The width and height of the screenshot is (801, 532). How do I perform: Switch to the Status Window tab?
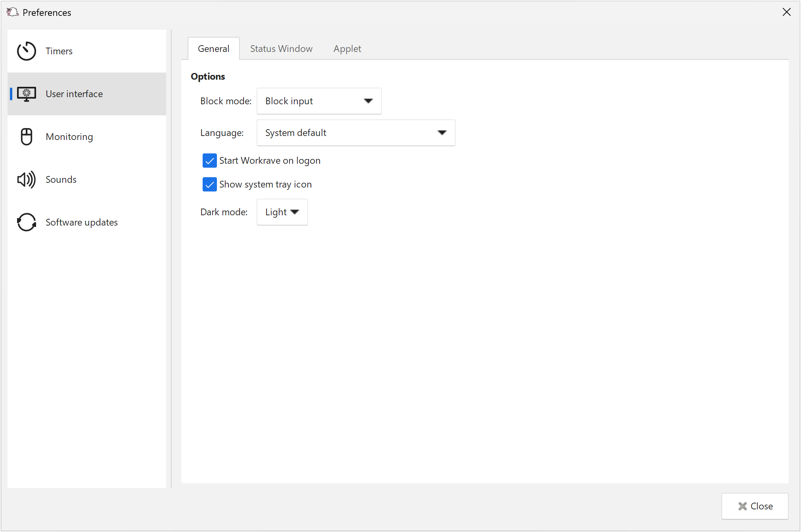click(281, 49)
